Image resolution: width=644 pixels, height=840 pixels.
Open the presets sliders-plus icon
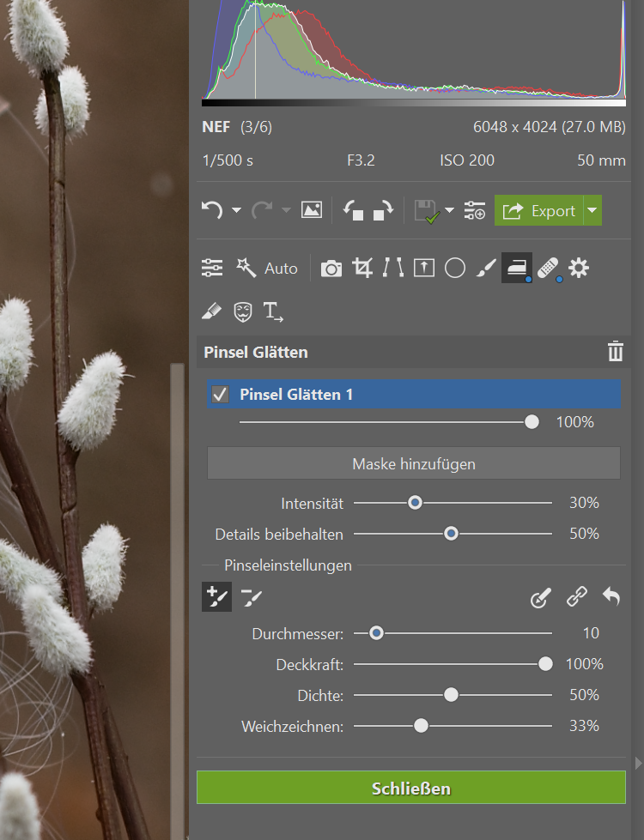tap(475, 210)
